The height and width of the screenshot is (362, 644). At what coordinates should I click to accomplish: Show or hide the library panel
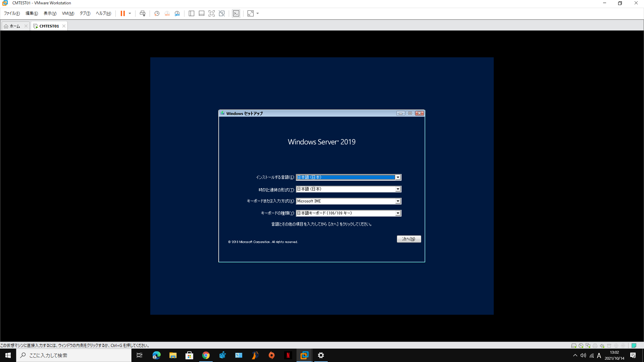pyautogui.click(x=192, y=13)
